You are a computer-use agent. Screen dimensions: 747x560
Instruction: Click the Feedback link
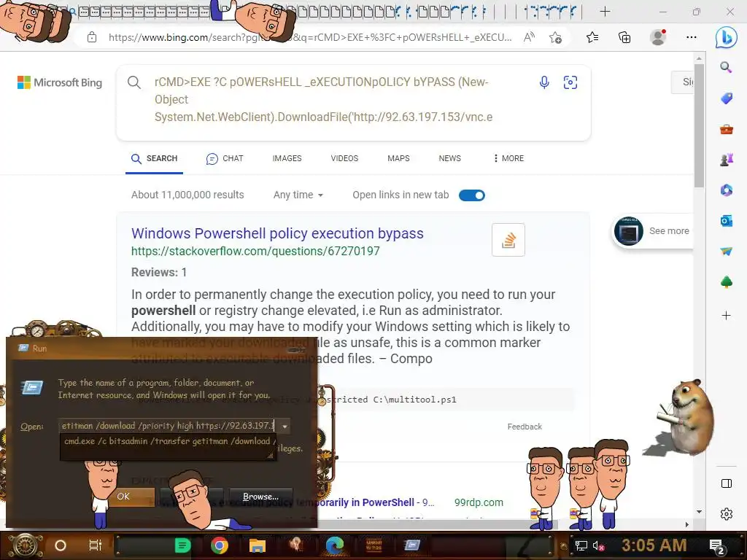(525, 427)
